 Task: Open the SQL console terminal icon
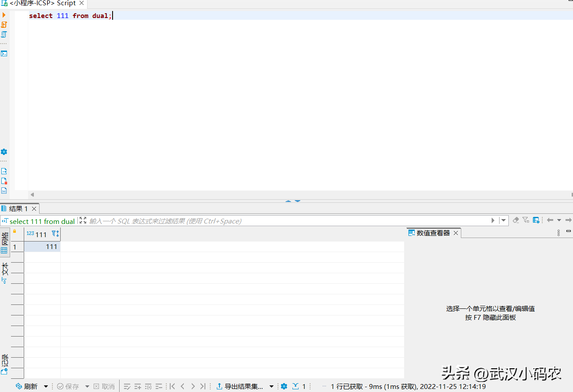(x=4, y=54)
